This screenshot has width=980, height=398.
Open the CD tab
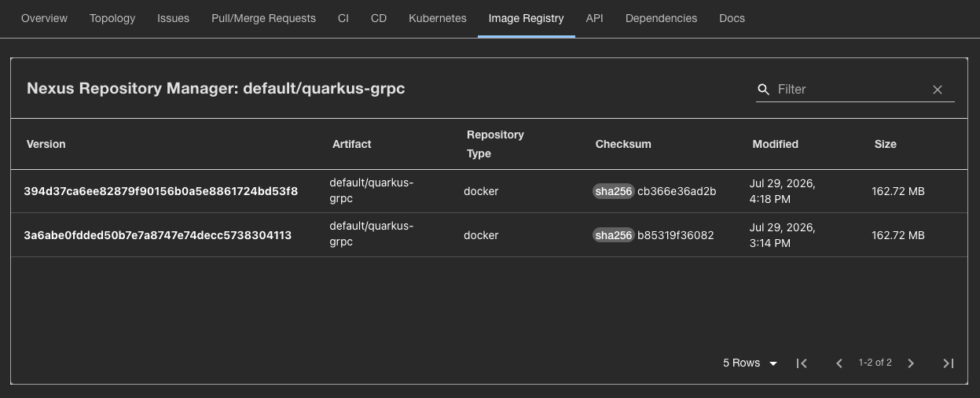point(379,18)
